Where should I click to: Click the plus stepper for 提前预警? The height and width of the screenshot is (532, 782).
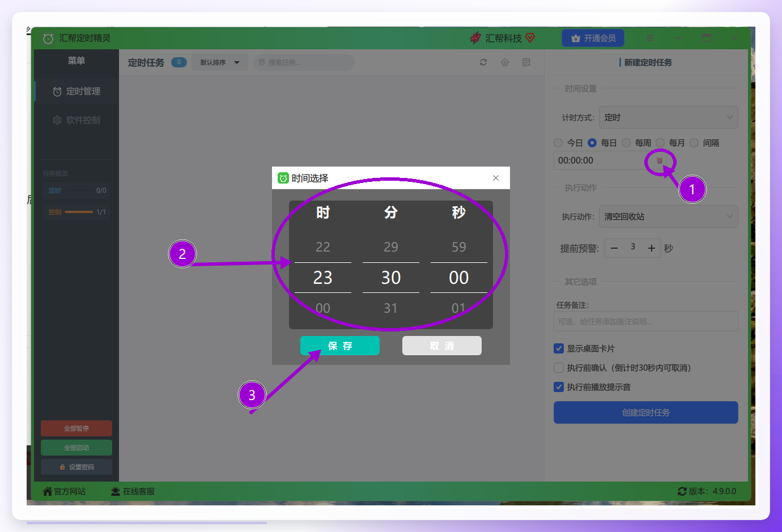[652, 248]
